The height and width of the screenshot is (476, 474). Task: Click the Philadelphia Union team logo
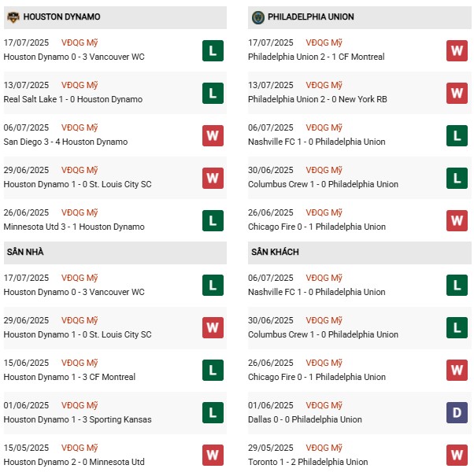pos(257,17)
